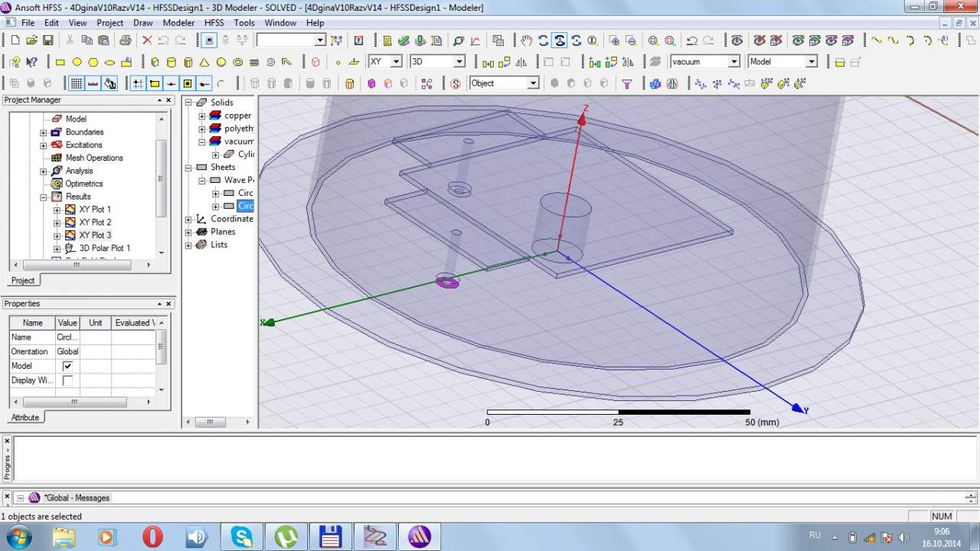Click the red Delete X icon
Viewport: 980px width, 551px height.
[x=147, y=41]
